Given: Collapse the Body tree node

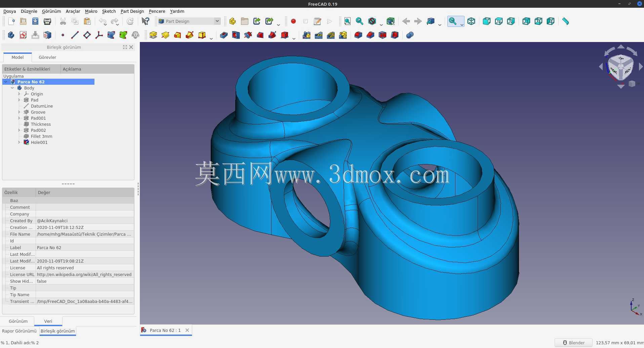Looking at the screenshot, I should (12, 88).
